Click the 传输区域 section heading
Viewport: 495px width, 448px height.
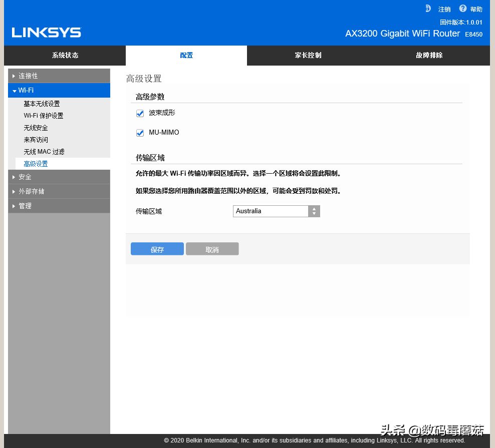[150, 158]
